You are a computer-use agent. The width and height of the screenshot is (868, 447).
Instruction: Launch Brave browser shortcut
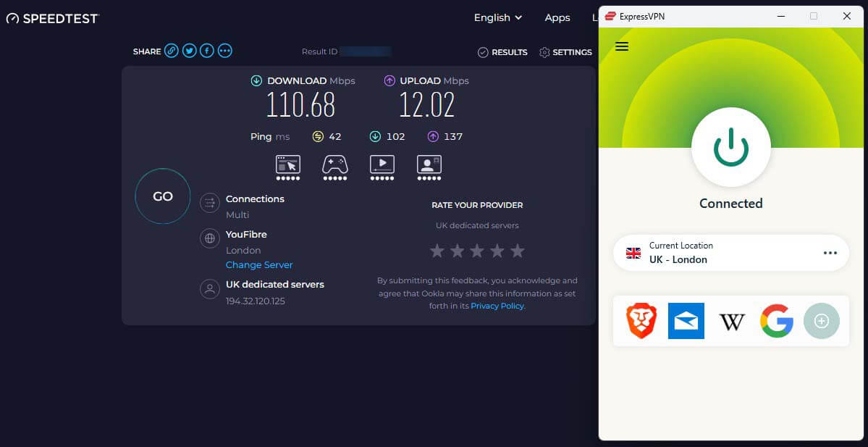[641, 321]
